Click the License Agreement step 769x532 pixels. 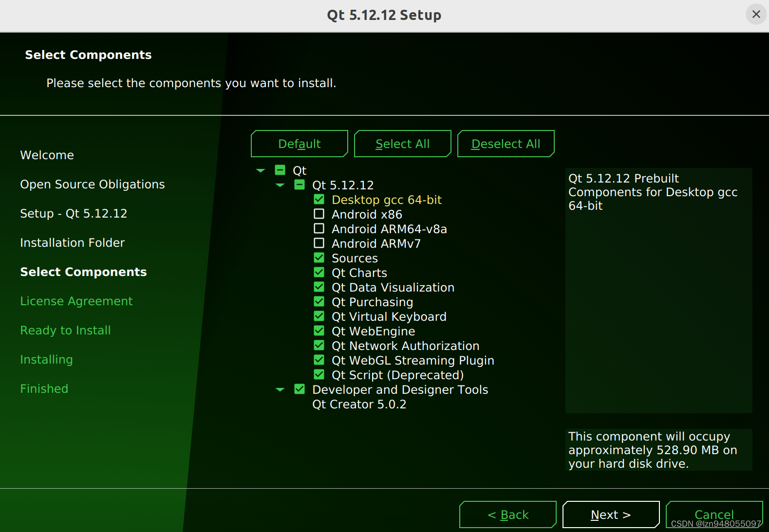pyautogui.click(x=76, y=301)
